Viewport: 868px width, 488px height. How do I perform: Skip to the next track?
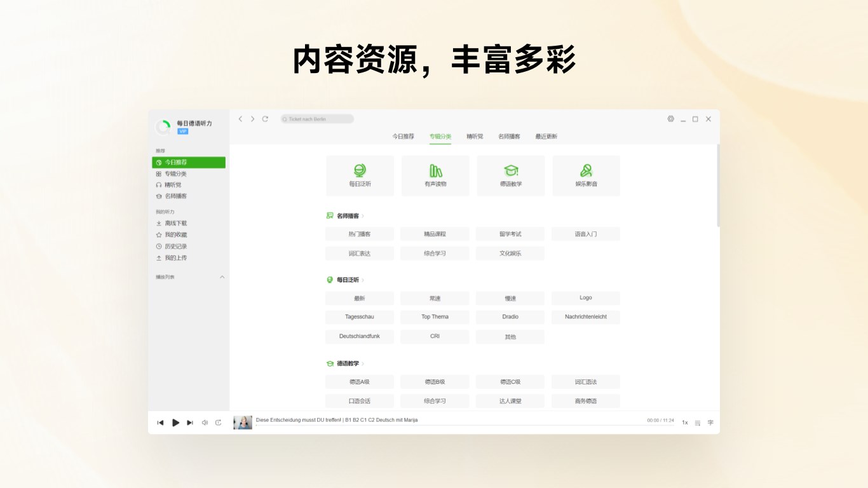[x=190, y=423]
